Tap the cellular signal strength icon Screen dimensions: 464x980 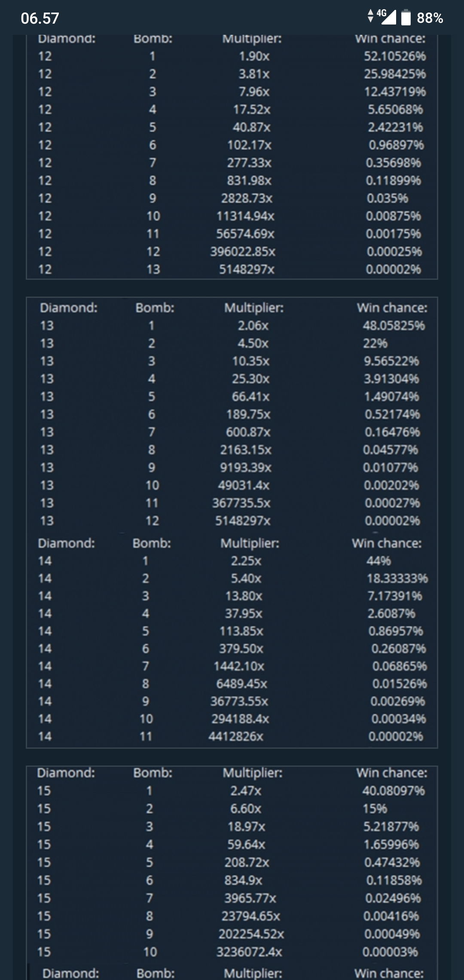pyautogui.click(x=389, y=18)
